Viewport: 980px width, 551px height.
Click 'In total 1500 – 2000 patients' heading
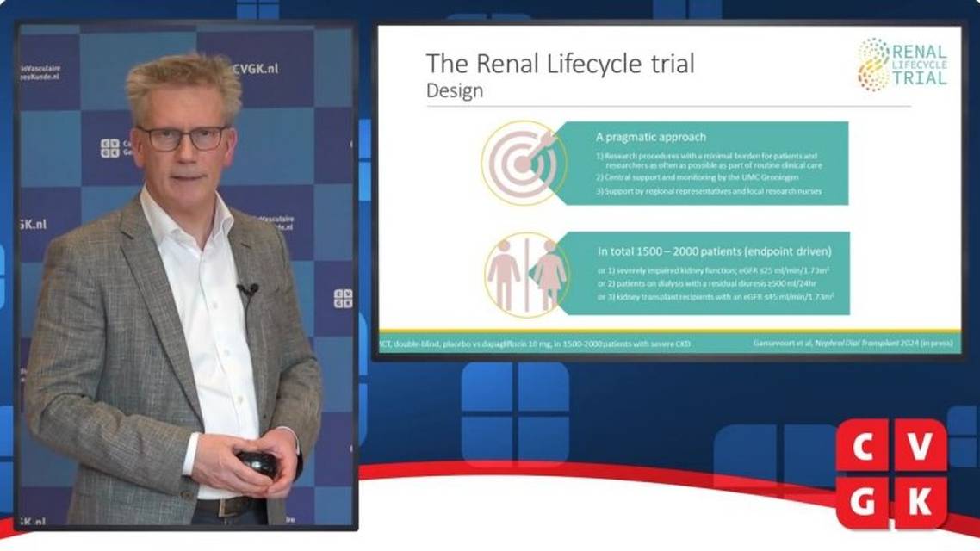coord(714,251)
